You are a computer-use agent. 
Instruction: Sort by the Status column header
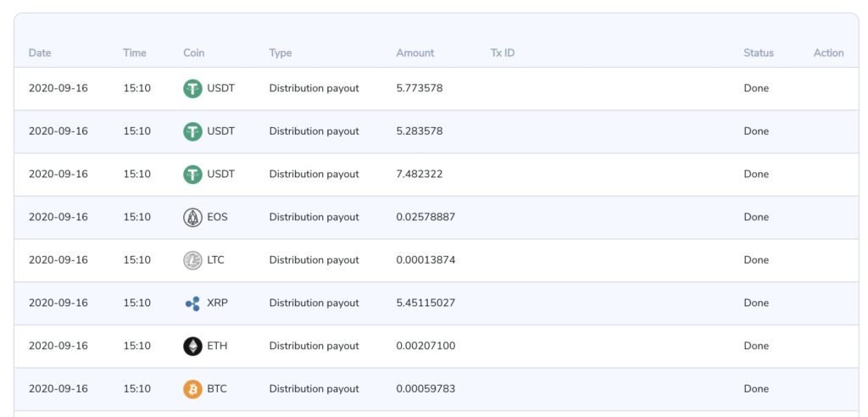tap(759, 53)
